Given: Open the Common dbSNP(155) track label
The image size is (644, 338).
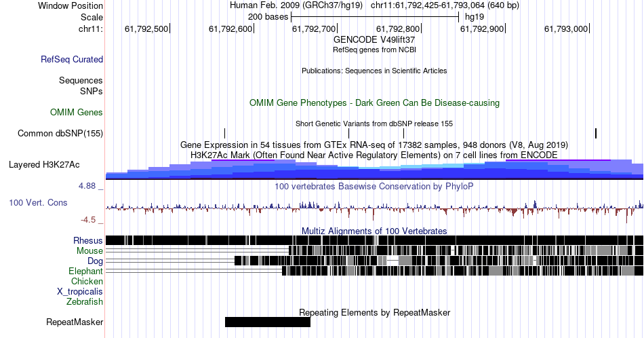Looking at the screenshot, I should 60,133.
